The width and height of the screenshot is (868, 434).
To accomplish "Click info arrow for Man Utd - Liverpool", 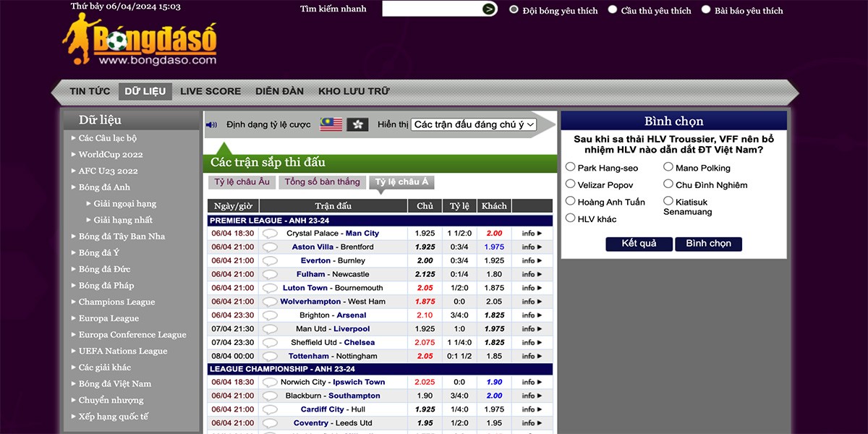I will 532,329.
